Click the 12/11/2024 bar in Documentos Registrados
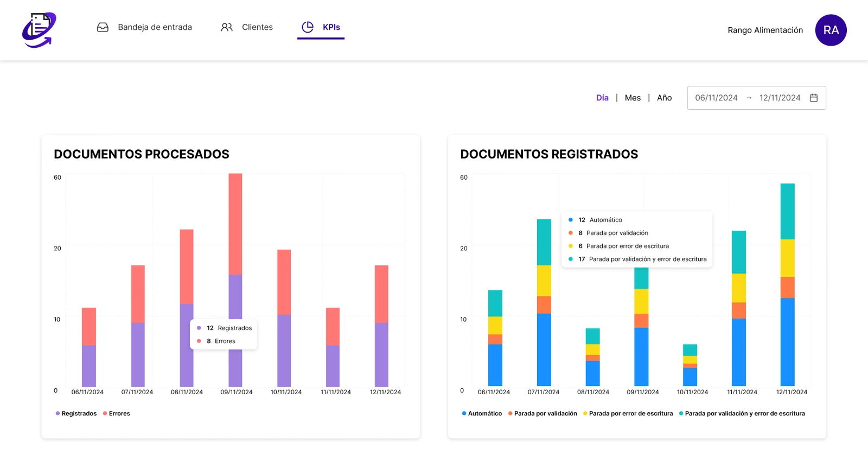This screenshot has height=455, width=868. click(788, 285)
